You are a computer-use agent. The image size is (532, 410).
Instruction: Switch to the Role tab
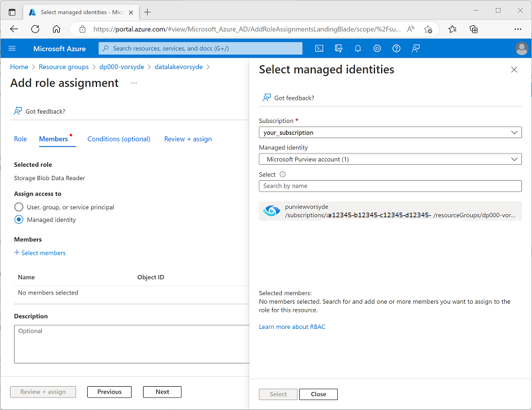[21, 139]
